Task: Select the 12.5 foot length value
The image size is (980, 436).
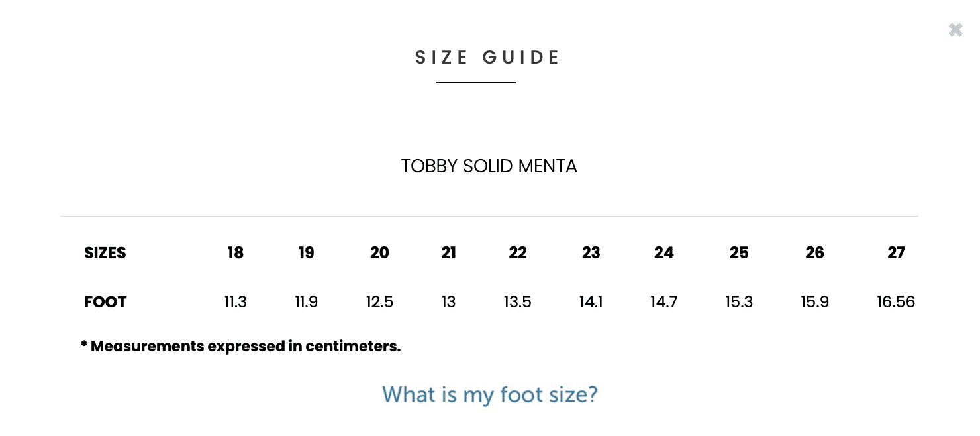Action: [379, 302]
